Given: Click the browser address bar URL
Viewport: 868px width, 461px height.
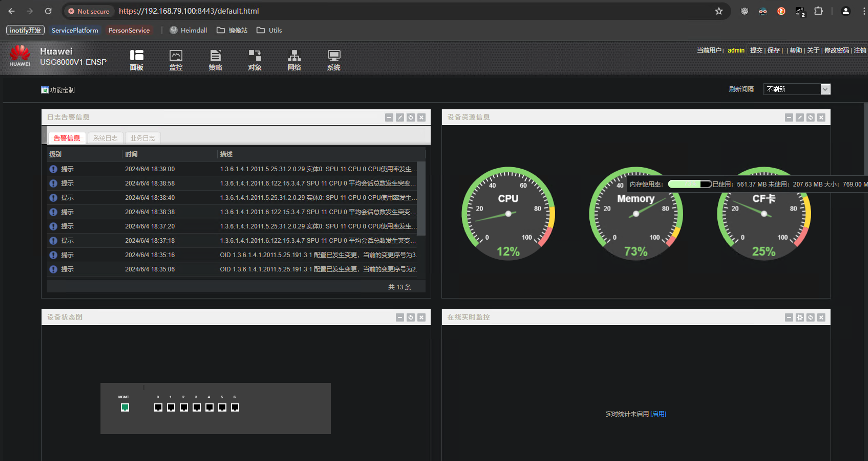Looking at the screenshot, I should pos(189,11).
